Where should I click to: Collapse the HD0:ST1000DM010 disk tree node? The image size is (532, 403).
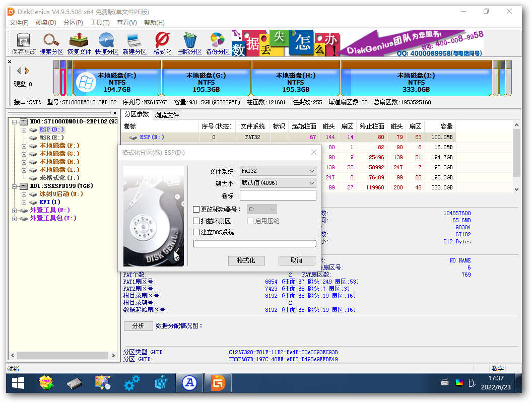coord(14,121)
